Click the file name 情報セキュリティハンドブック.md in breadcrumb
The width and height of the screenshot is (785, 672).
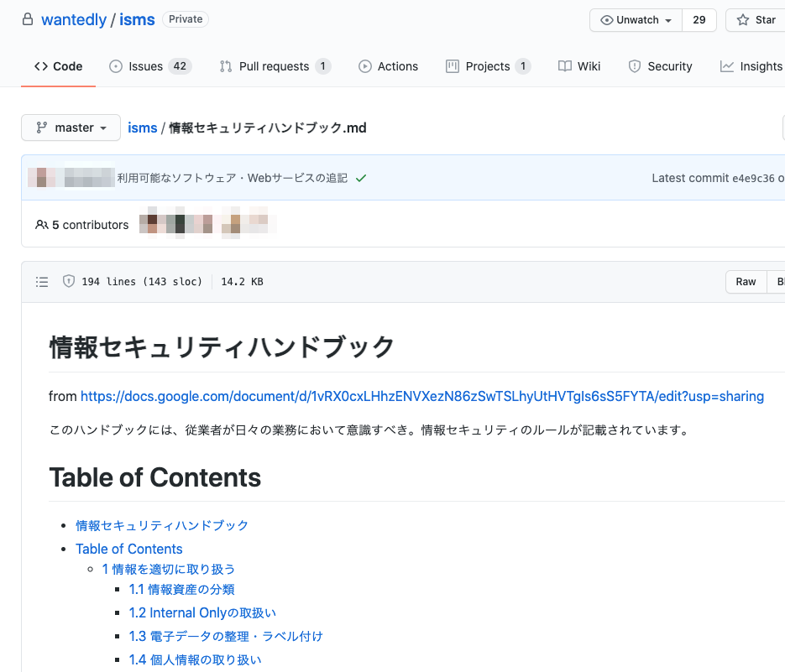pos(268,128)
